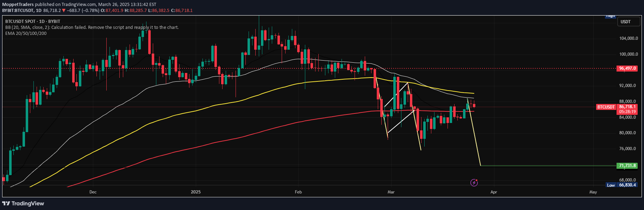The image size is (644, 210).
Task: Click the open value O:87,401.9
Action: click(112, 11)
